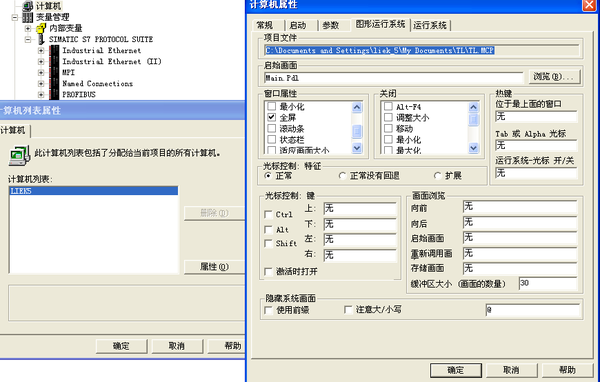Collapse SIMATIC S7 PROTOCOL SUITE node
This screenshot has height=382, width=600.
(x=28, y=39)
